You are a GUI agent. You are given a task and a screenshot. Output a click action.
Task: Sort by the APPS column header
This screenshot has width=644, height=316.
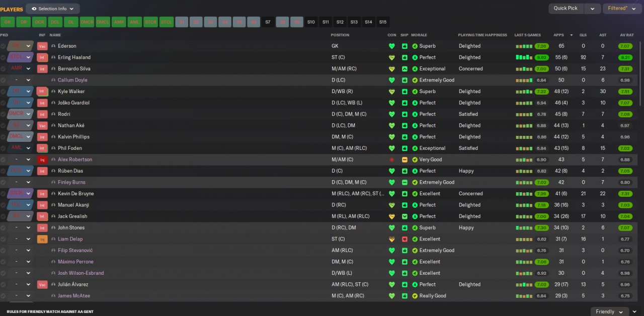coord(558,35)
